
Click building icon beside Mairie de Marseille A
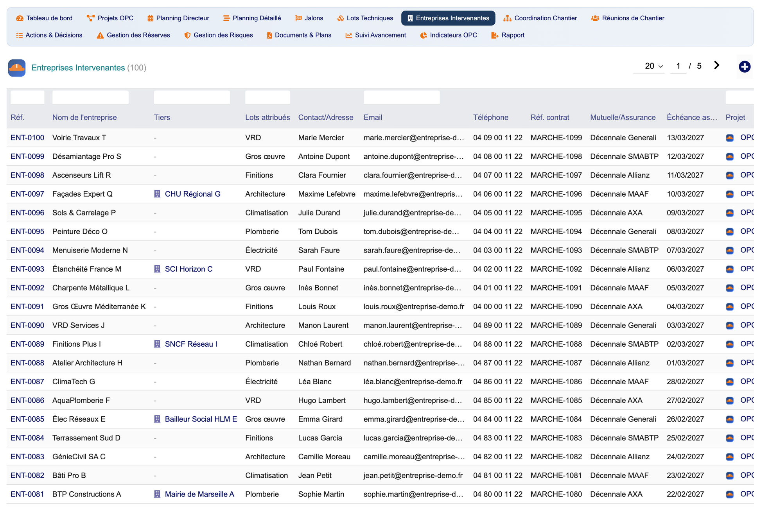(x=157, y=494)
